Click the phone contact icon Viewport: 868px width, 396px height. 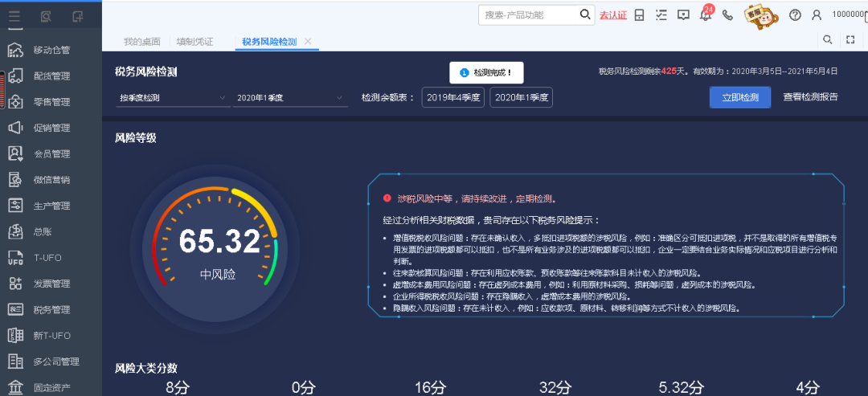[727, 15]
